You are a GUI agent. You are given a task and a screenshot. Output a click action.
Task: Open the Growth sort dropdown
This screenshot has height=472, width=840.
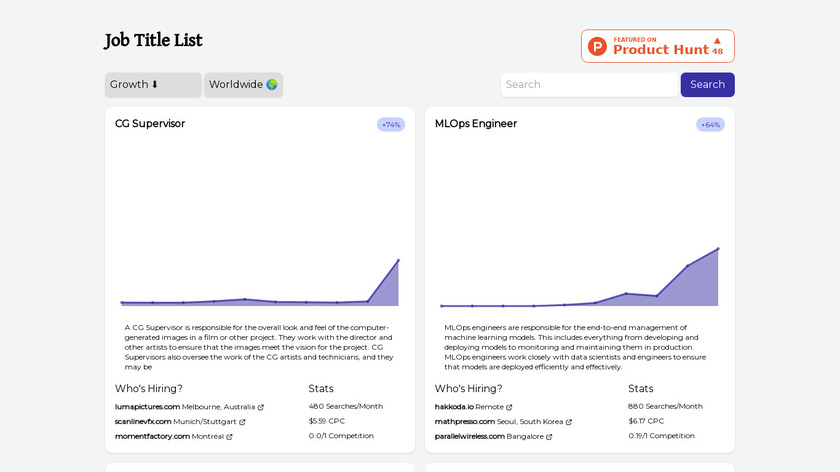(153, 85)
